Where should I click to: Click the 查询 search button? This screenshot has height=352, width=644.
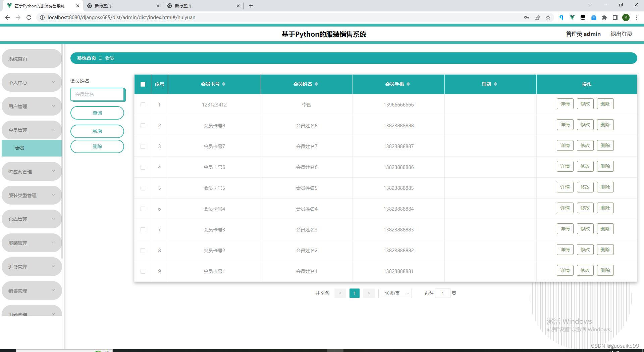point(97,113)
